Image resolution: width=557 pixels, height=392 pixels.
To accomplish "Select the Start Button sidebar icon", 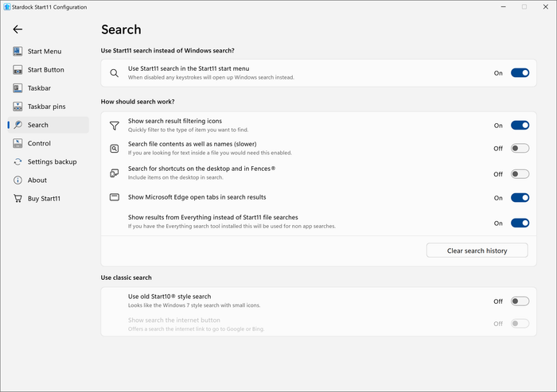I will (x=18, y=70).
